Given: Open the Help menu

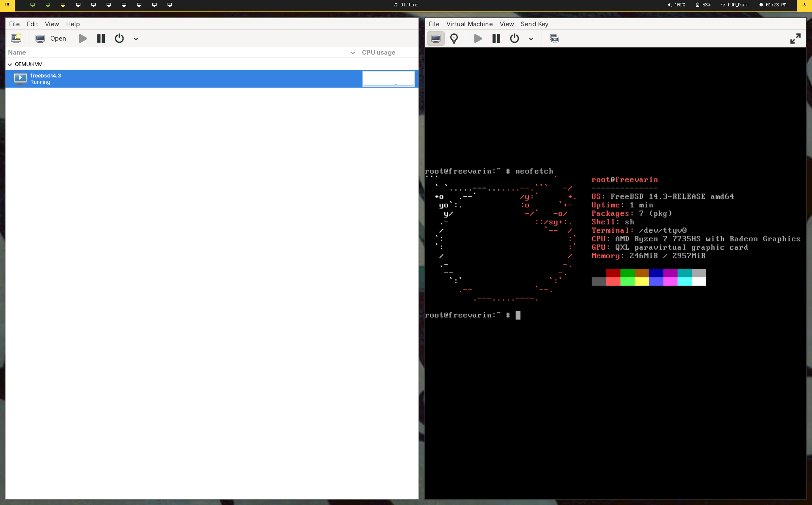Looking at the screenshot, I should (73, 24).
